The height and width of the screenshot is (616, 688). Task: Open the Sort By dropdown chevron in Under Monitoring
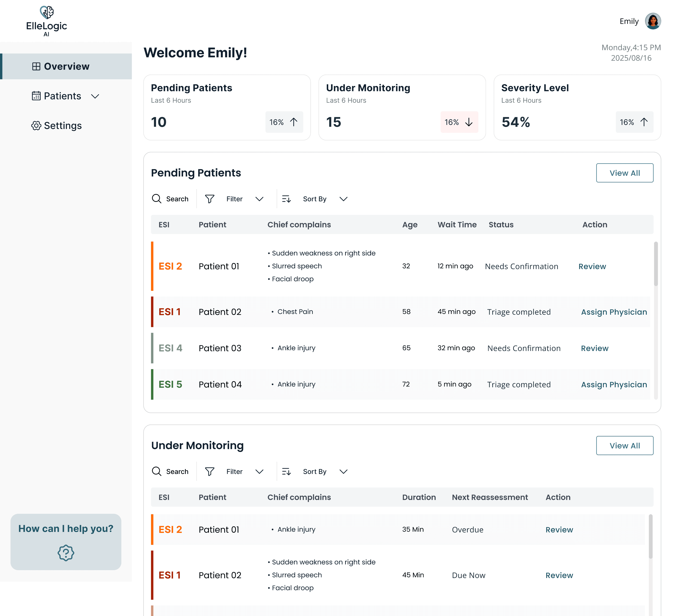pyautogui.click(x=343, y=471)
